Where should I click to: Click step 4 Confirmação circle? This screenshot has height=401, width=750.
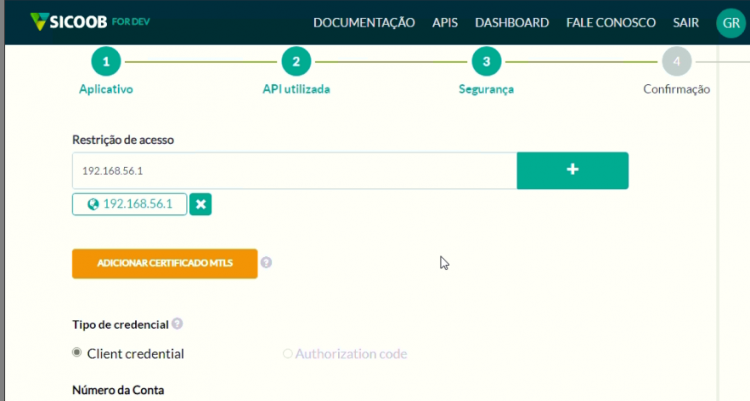coord(677,61)
